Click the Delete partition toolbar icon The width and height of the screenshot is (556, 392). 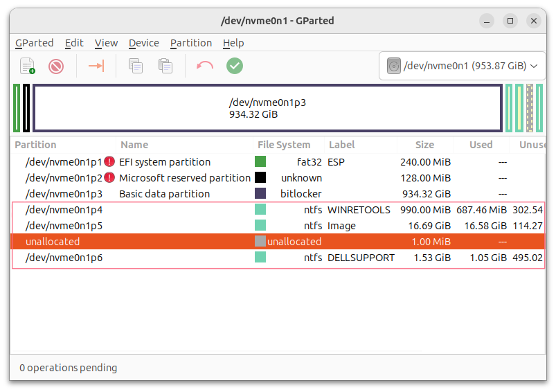(56, 66)
